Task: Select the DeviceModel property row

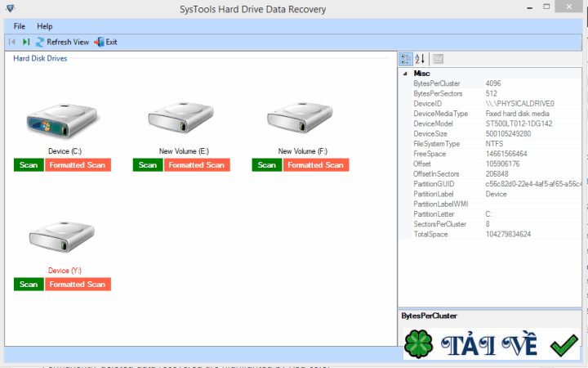Action: (x=496, y=123)
